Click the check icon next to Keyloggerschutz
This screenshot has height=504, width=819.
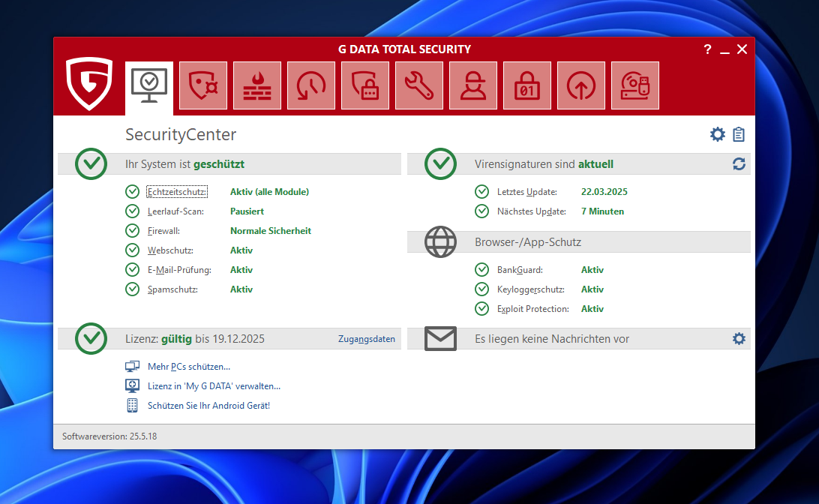(481, 289)
